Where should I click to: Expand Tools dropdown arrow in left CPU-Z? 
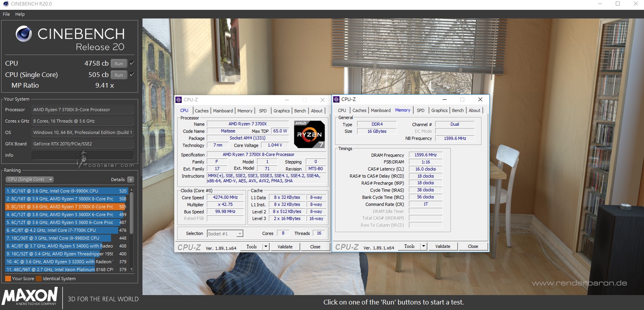coord(266,247)
